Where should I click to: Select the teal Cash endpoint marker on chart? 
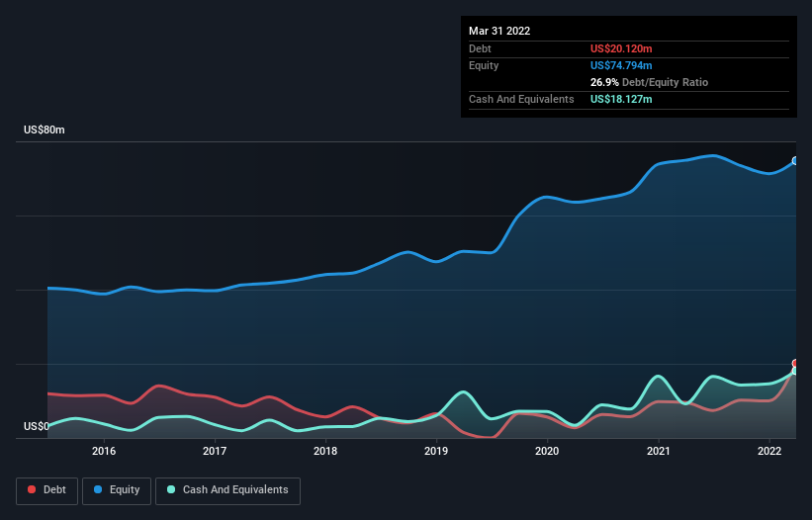(x=795, y=371)
